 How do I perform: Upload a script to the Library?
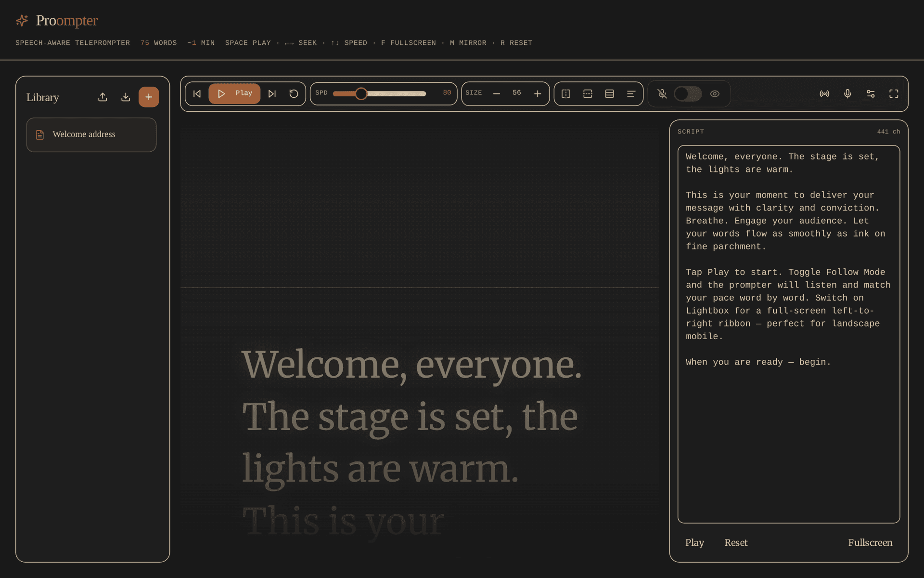[x=103, y=97]
